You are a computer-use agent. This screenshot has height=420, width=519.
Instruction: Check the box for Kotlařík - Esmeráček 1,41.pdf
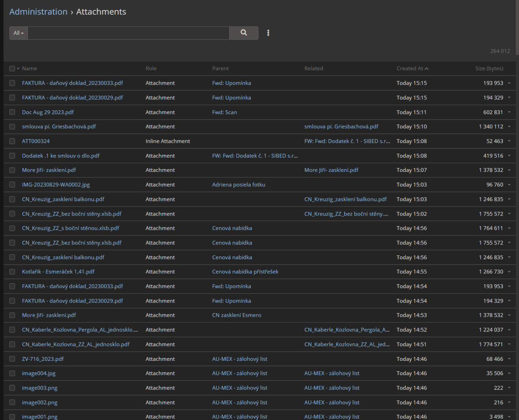coord(12,272)
